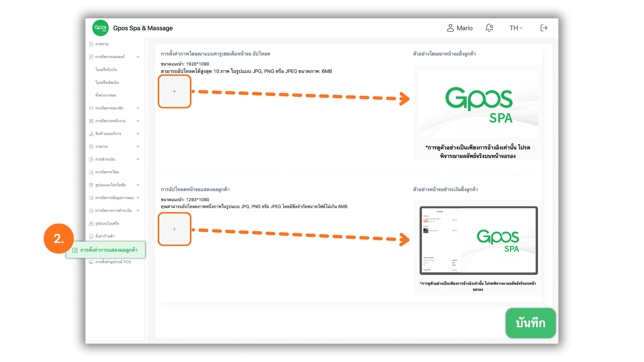Click heading ตัวอย่างโฆษณาหน้าจอฝั่งลูกค้า
This screenshot has height=362, width=644.
[x=444, y=54]
